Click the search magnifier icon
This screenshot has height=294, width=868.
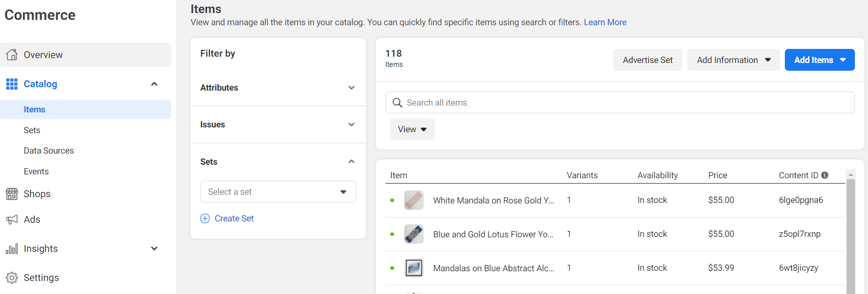point(397,103)
